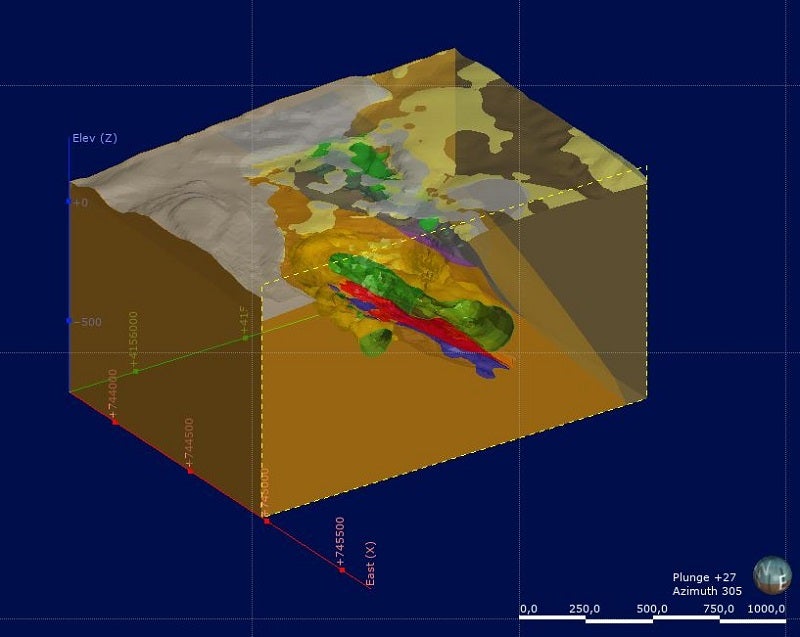Click the East (X) axis label
This screenshot has height=637, width=800.
click(371, 562)
